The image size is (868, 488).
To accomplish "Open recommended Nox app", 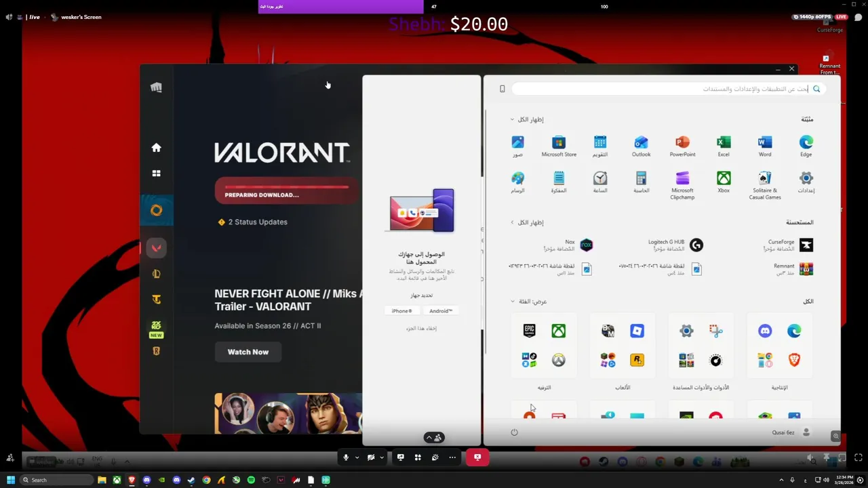I will coord(568,245).
